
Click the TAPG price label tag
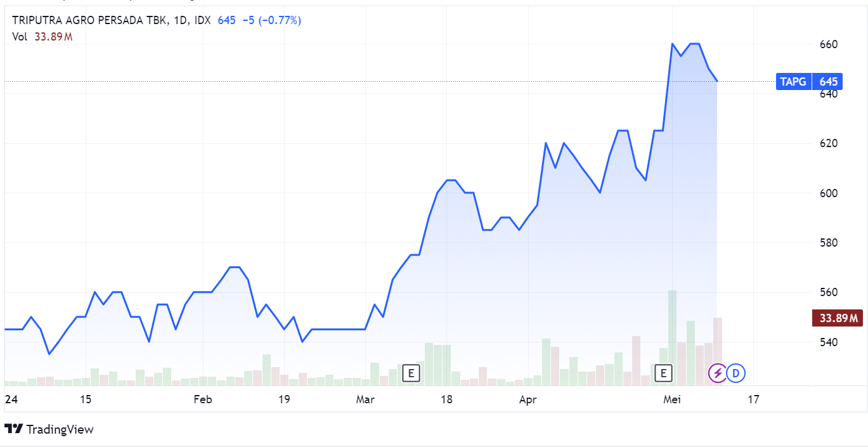pyautogui.click(x=794, y=82)
